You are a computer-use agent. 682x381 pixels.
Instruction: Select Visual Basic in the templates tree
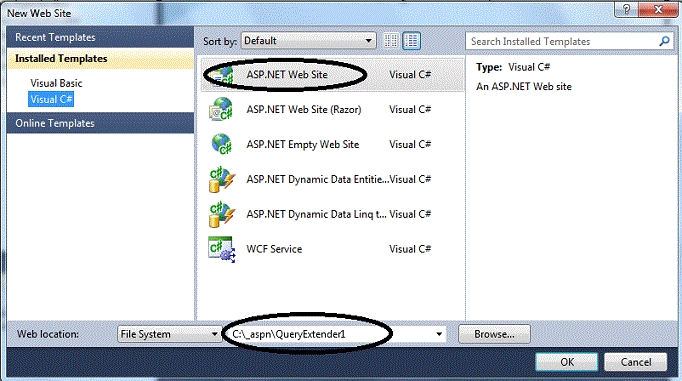pyautogui.click(x=56, y=83)
